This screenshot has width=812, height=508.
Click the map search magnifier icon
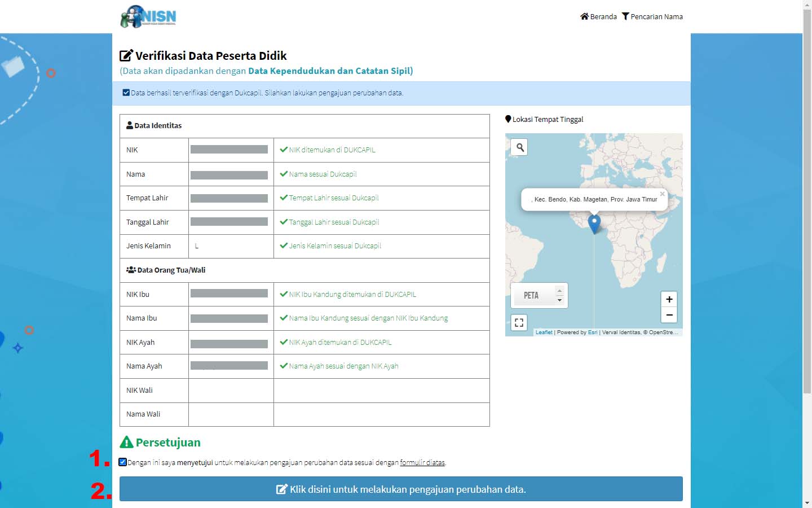[518, 147]
